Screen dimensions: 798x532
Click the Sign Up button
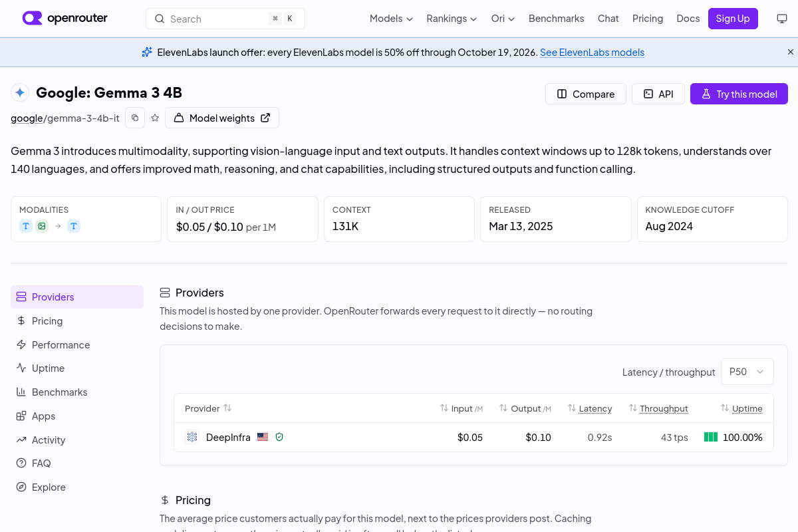point(733,19)
